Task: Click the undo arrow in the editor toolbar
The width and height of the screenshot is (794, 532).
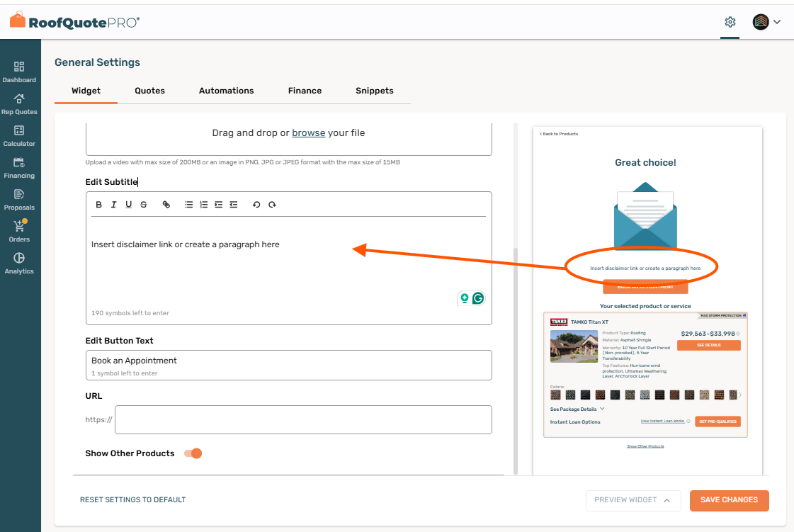Action: tap(256, 205)
